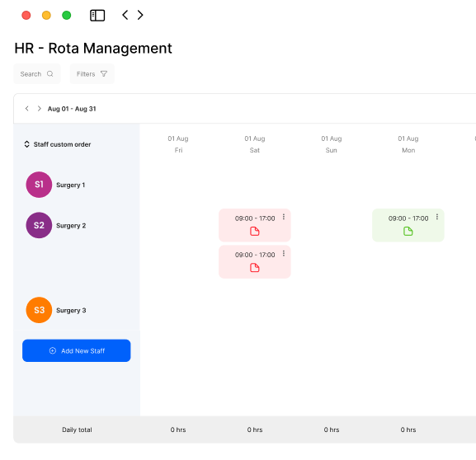476x460 pixels.
Task: Open options menu on upper Saturday shift
Action: (284, 217)
